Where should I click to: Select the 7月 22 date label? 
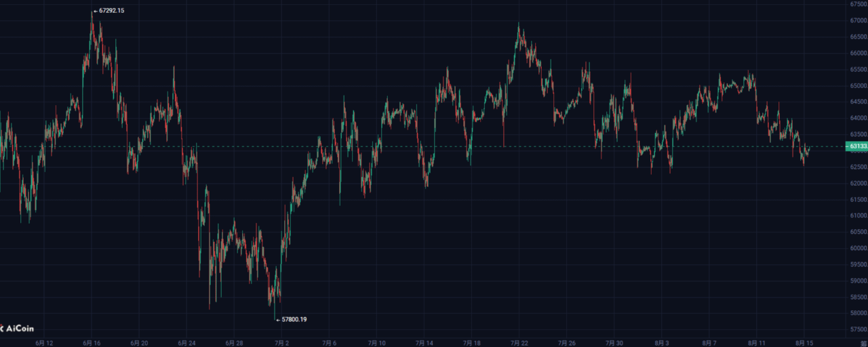[x=519, y=342]
